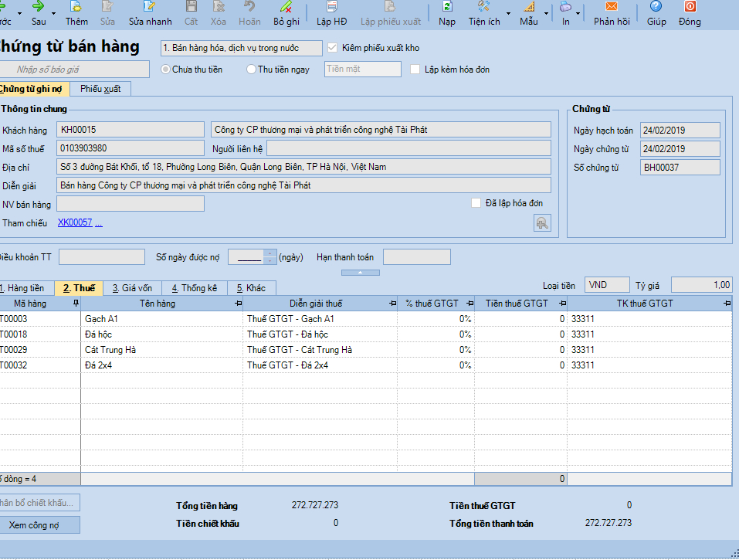Screen dimensions: 739x560
Task: Go to next voucher with Sau
Action: [39, 13]
